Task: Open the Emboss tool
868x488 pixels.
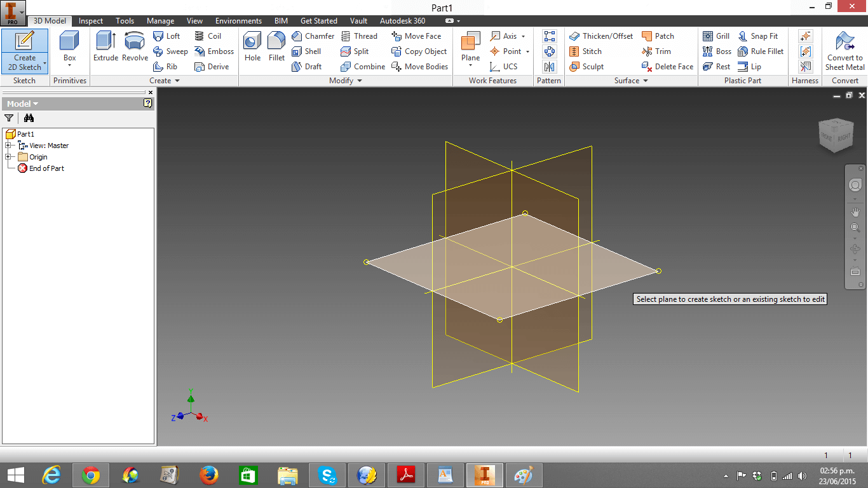Action: click(214, 51)
